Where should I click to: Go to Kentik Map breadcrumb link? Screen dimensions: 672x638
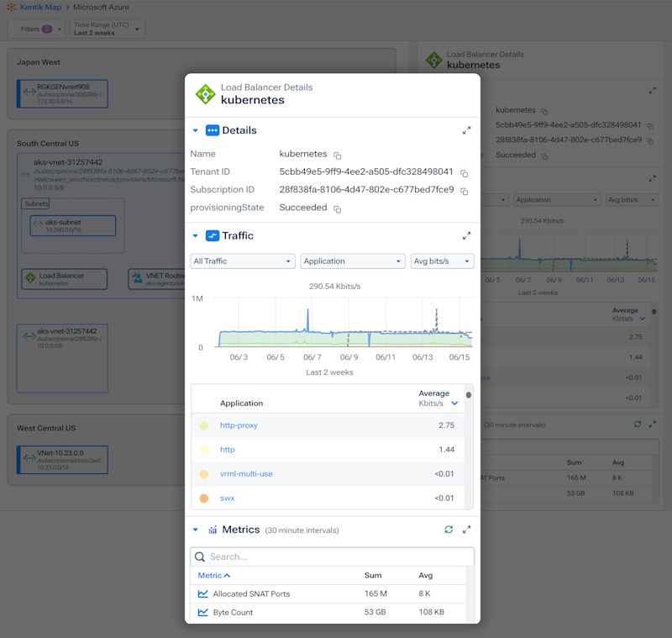tap(40, 8)
